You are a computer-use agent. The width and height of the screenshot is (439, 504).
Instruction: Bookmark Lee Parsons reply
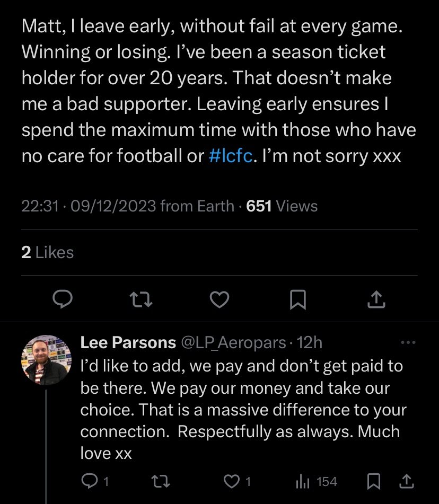(x=374, y=482)
